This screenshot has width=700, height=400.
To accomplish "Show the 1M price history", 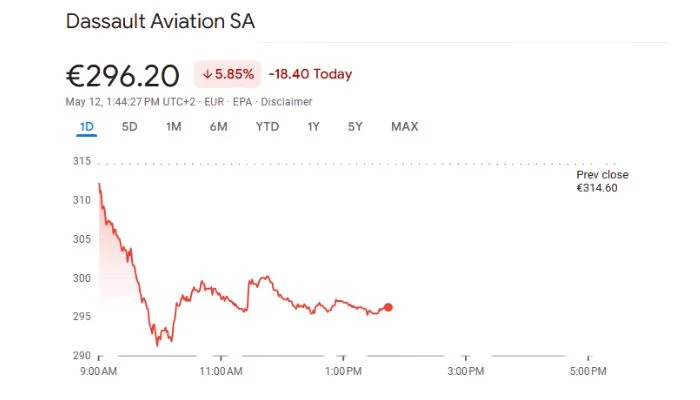I will click(174, 127).
